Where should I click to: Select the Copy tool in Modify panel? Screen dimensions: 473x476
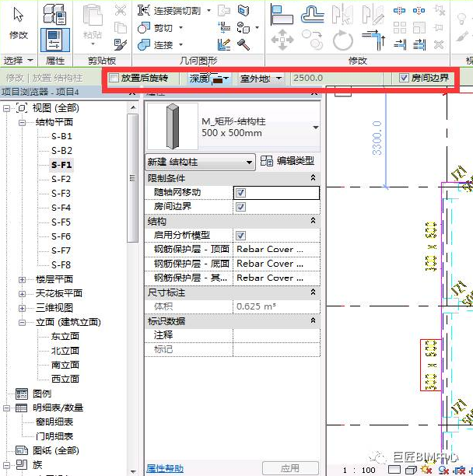[x=313, y=40]
